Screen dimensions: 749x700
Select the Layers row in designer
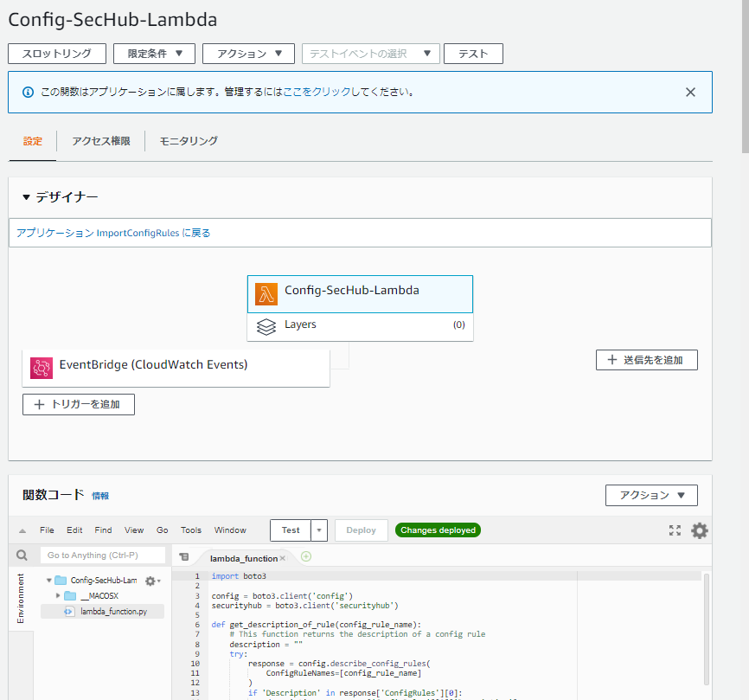pos(360,327)
